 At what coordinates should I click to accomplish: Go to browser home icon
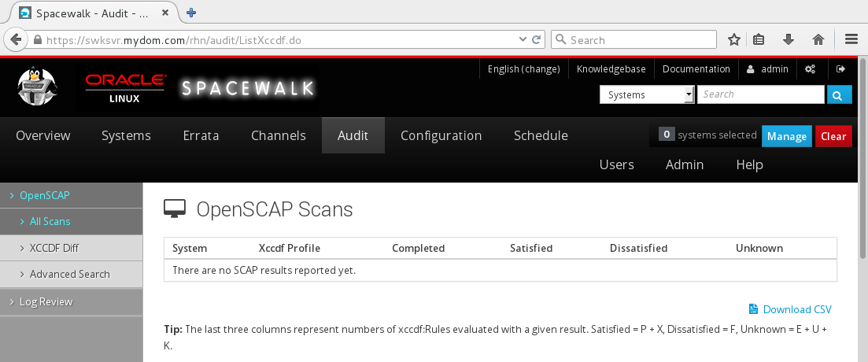pyautogui.click(x=818, y=40)
